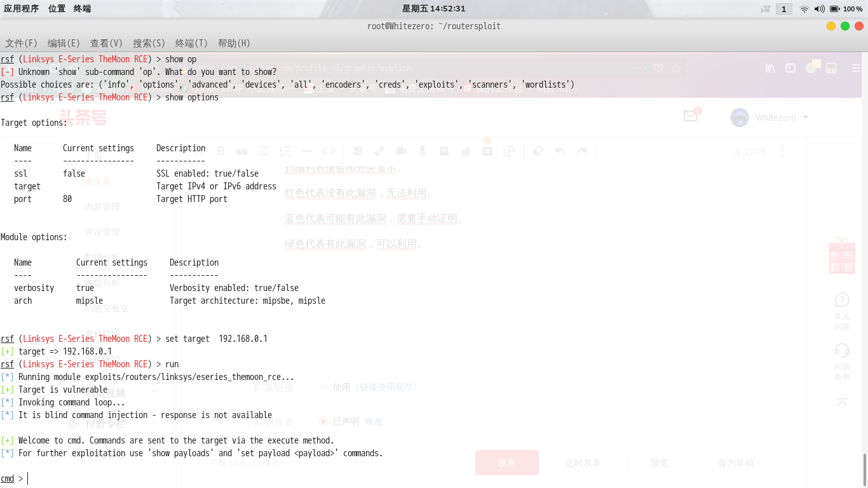Maximize the terminal with the green button
868x488 pixels.
tap(845, 26)
